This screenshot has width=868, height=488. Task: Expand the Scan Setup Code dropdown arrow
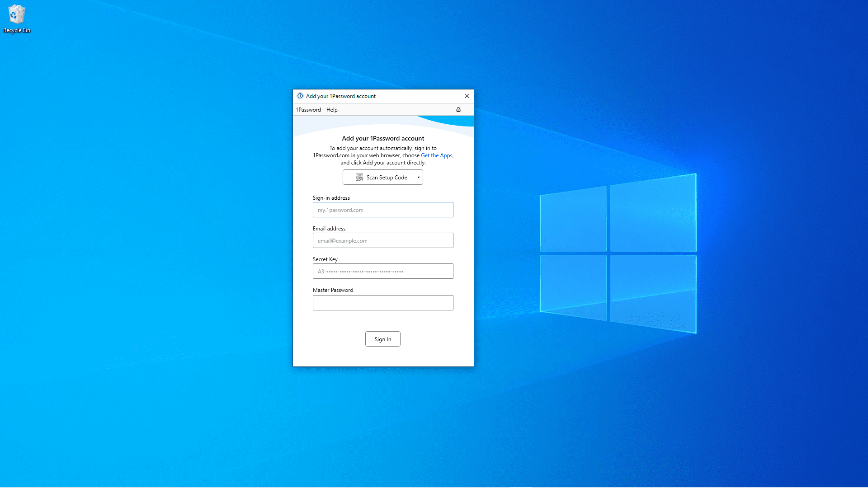click(x=419, y=177)
